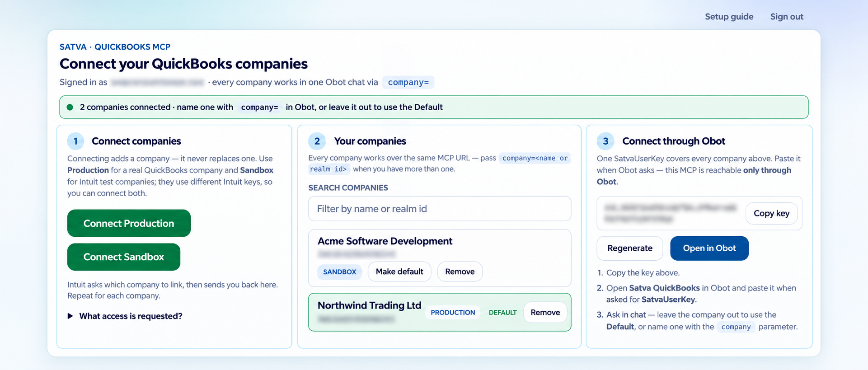The image size is (868, 370).
Task: Click the 'Acme Software Development' company name
Action: coord(385,241)
